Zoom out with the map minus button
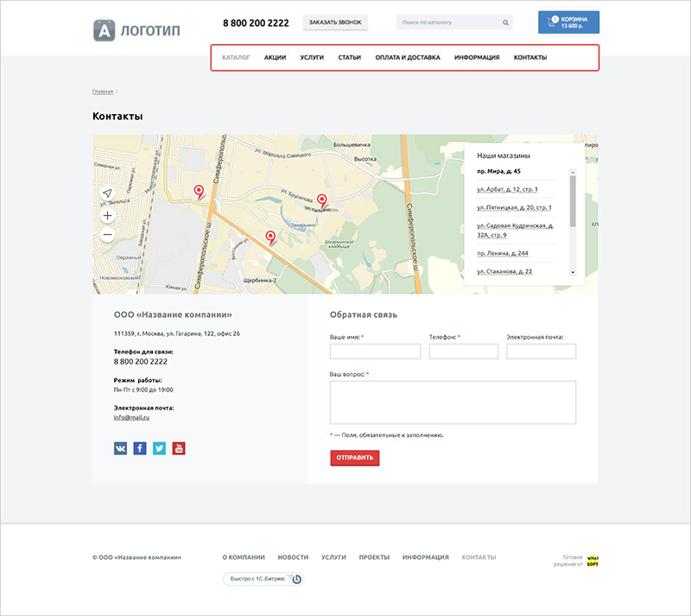691x616 pixels. click(106, 234)
